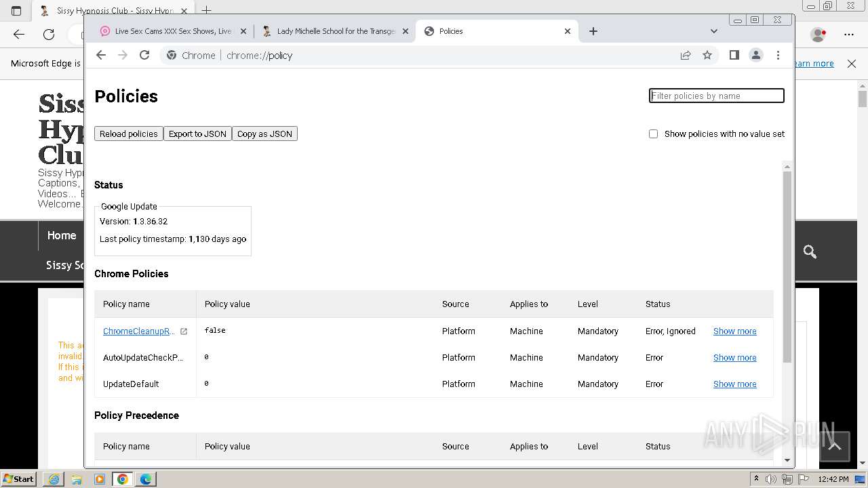Image resolution: width=868 pixels, height=488 pixels.
Task: Click Edge taskbar icon
Action: [x=146, y=479]
